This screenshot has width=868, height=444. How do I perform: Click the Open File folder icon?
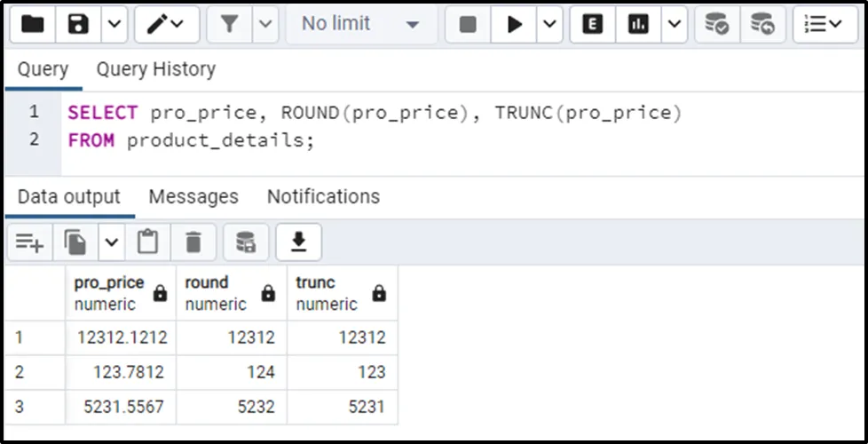coord(33,25)
